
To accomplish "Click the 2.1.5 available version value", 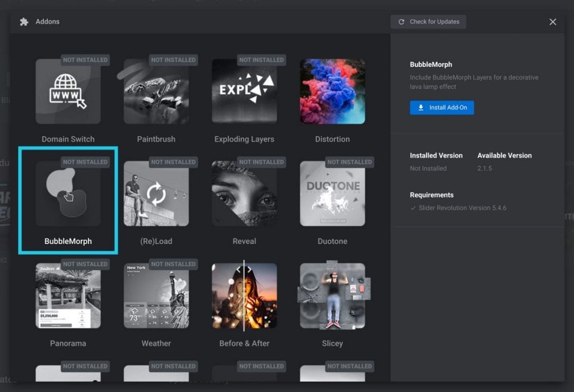I will coord(485,169).
